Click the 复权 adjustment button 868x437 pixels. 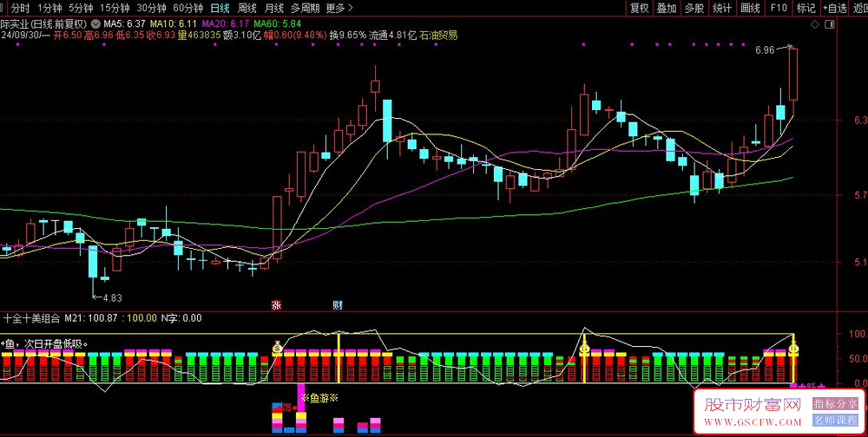(x=639, y=8)
